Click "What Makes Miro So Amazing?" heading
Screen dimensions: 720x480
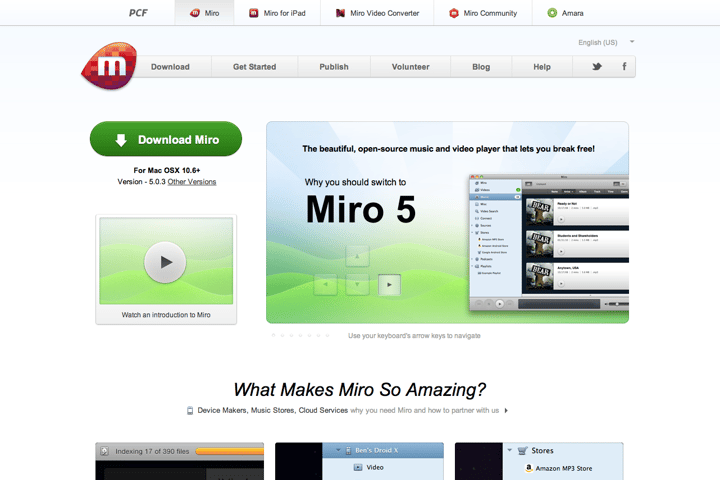(360, 390)
